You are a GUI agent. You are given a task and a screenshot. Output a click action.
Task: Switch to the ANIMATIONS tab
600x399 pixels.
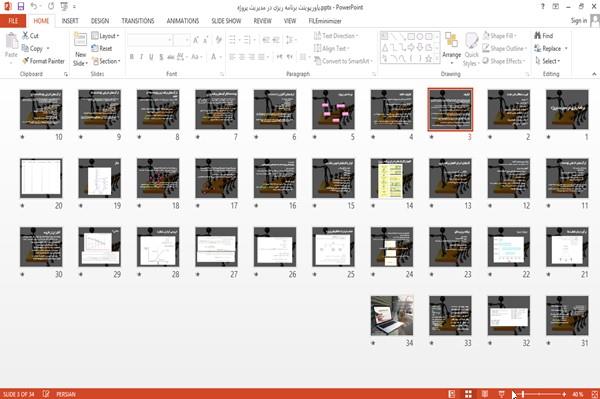183,21
